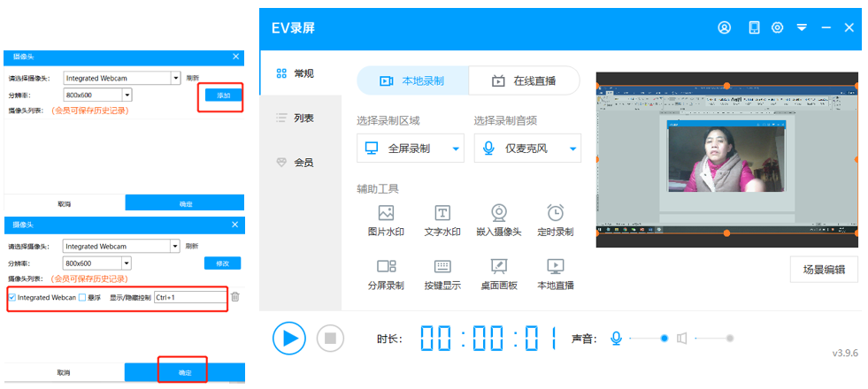
Task: Click 取消 in the 修改 camera dialog
Action: point(64,372)
